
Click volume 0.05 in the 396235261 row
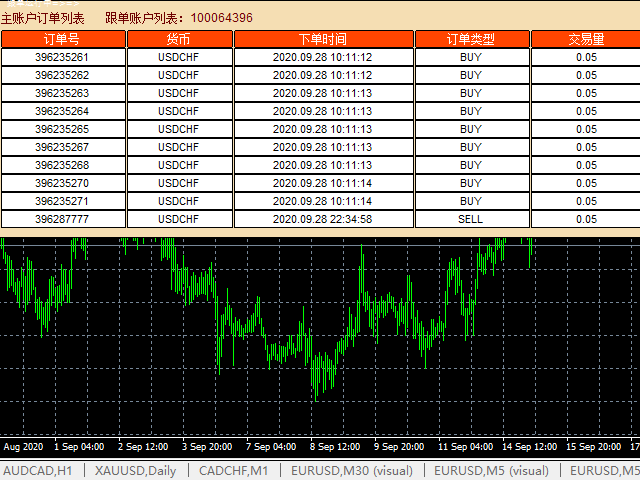pos(586,57)
